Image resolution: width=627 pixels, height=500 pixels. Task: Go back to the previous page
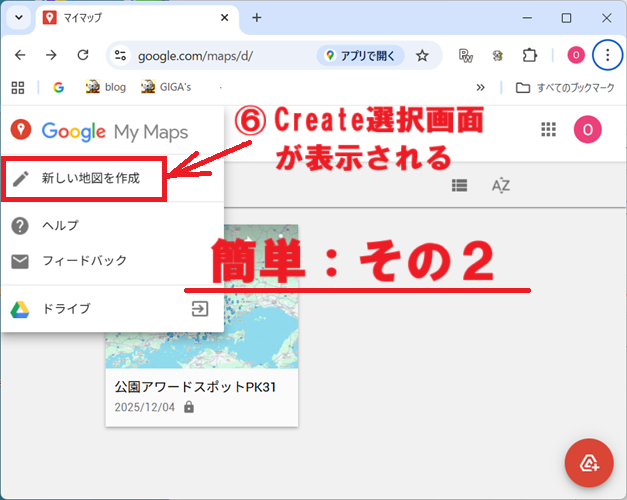pyautogui.click(x=20, y=55)
